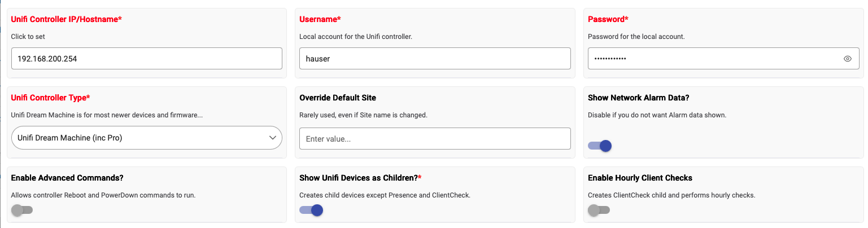868x228 pixels.
Task: Click the 'Unifi Controller IP/Hostname' heading
Action: click(67, 19)
